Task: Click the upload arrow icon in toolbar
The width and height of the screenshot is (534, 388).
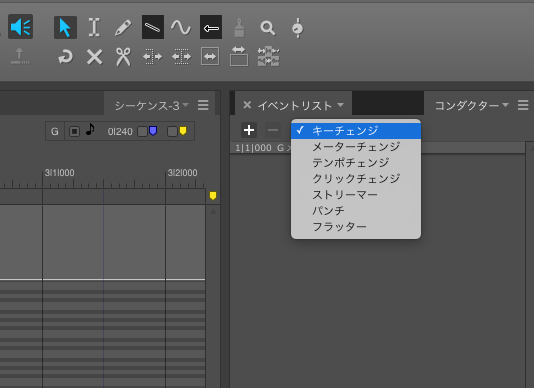Action: tap(20, 56)
